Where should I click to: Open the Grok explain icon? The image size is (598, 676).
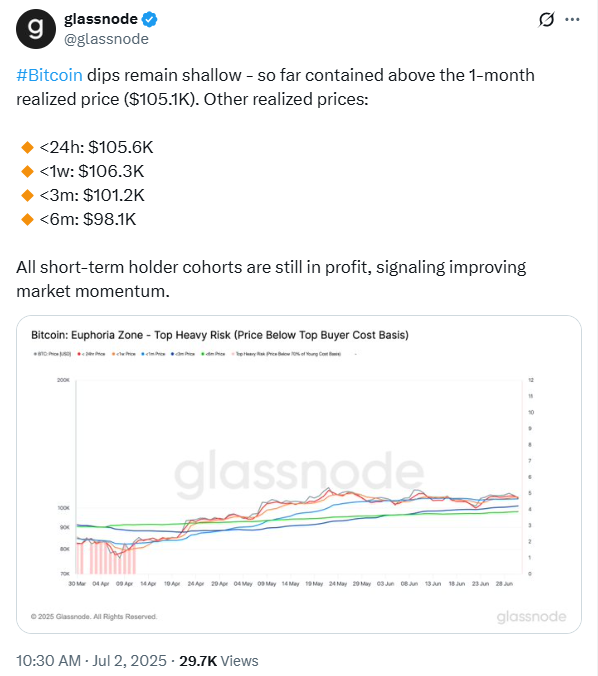546,19
